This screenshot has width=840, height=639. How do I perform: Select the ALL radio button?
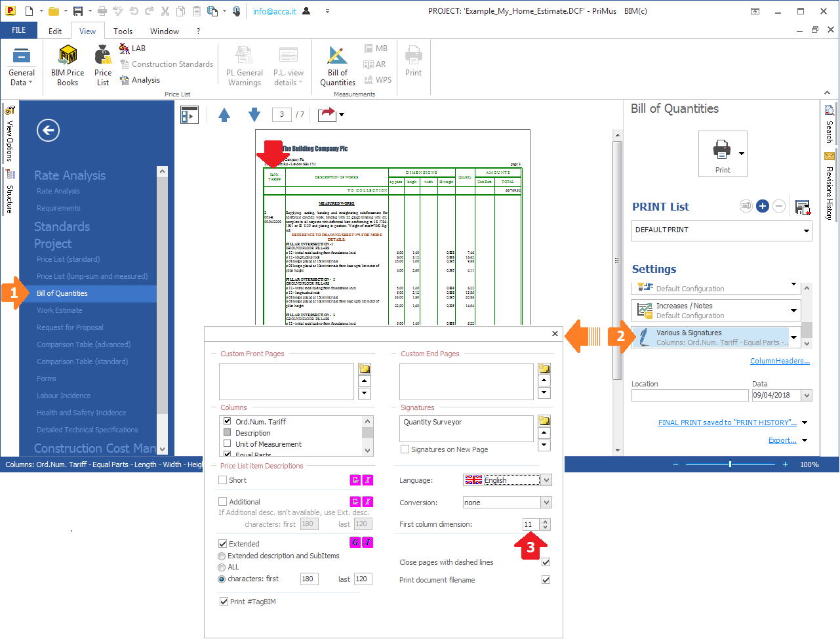pos(222,567)
